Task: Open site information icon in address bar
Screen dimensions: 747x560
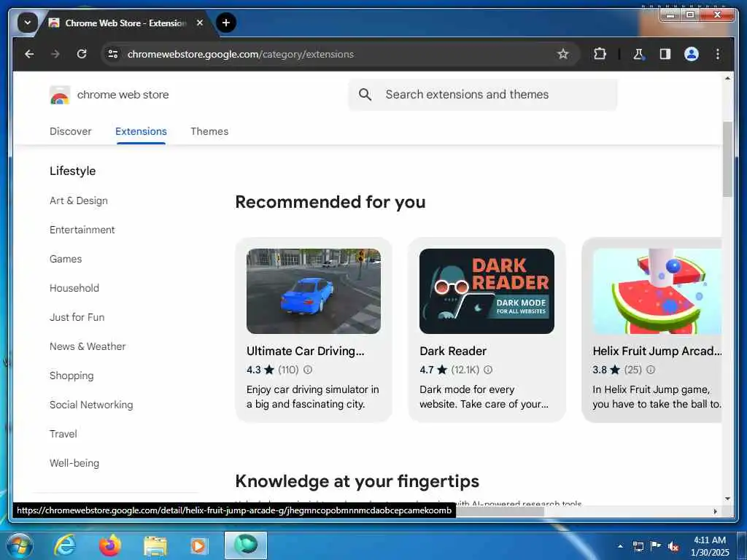Action: click(x=113, y=54)
